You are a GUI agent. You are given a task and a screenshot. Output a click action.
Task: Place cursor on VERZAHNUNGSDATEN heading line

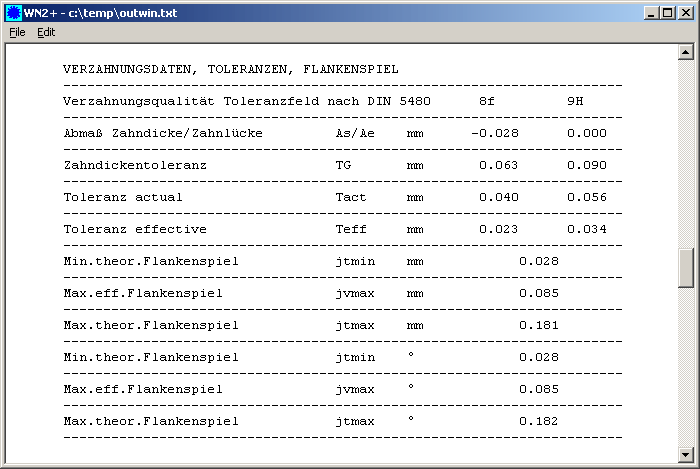(x=230, y=69)
